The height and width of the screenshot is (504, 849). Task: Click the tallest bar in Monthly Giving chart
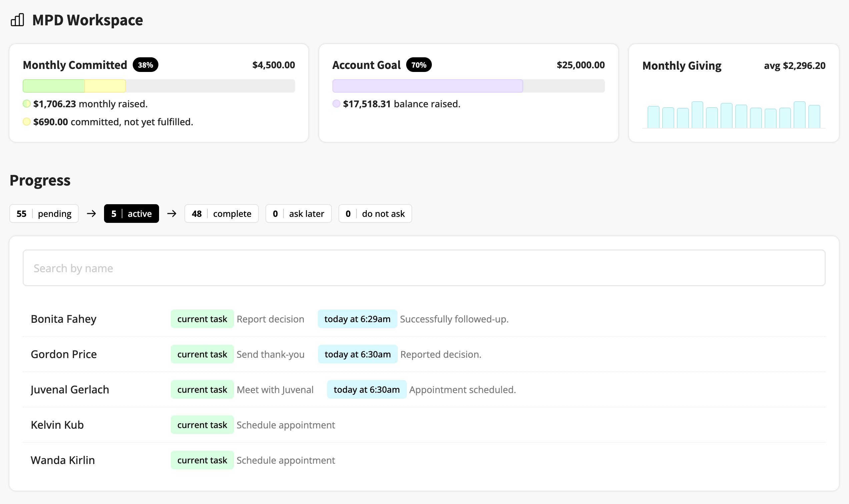coord(697,115)
